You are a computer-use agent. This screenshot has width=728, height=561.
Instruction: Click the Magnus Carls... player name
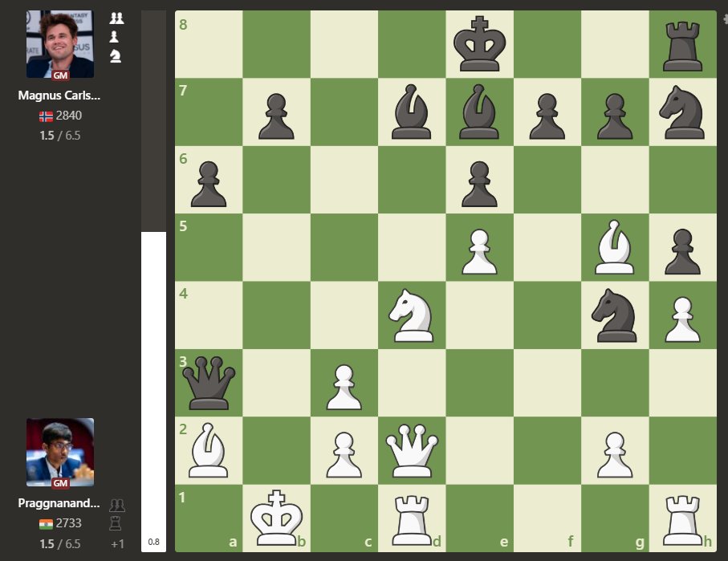click(x=59, y=96)
